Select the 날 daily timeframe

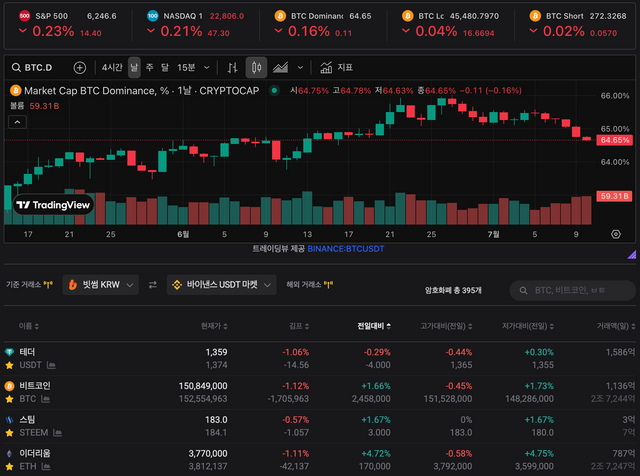[134, 67]
